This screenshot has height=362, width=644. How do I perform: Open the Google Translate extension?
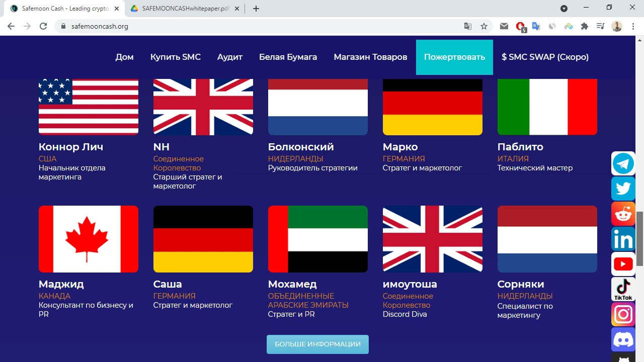536,26
